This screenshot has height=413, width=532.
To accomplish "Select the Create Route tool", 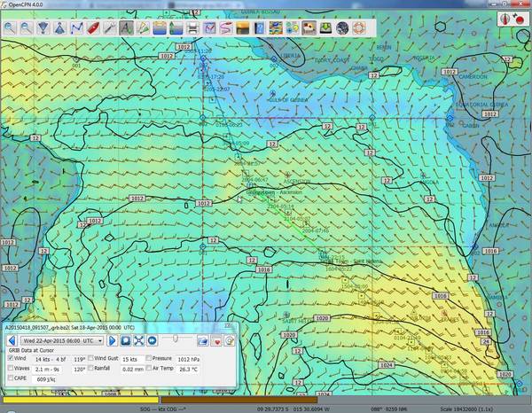I will click(x=76, y=27).
